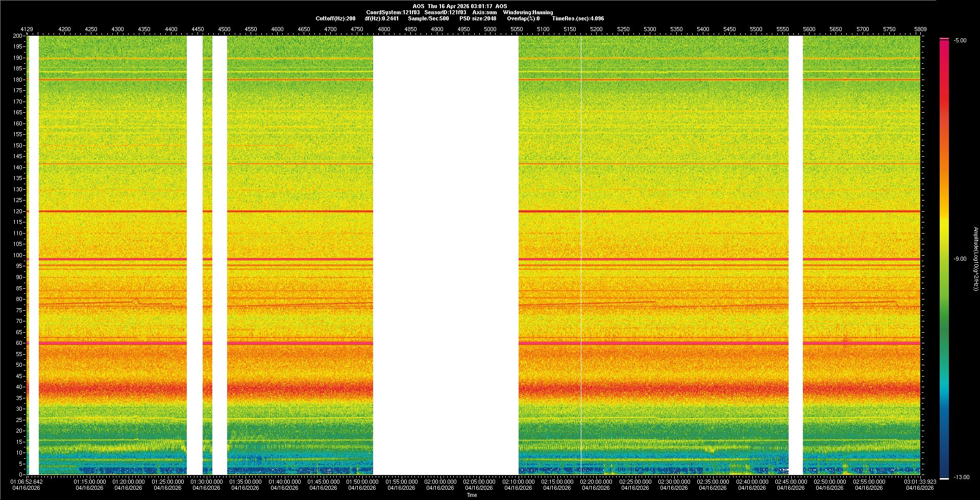Select the Cutoff(Hz):200 parameter text

[335, 18]
